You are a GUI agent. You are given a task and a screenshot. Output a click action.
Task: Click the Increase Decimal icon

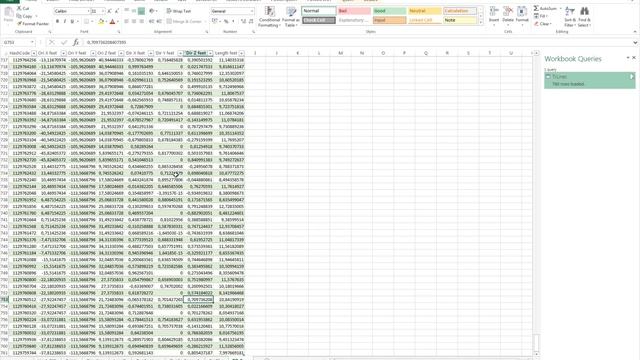point(243,22)
